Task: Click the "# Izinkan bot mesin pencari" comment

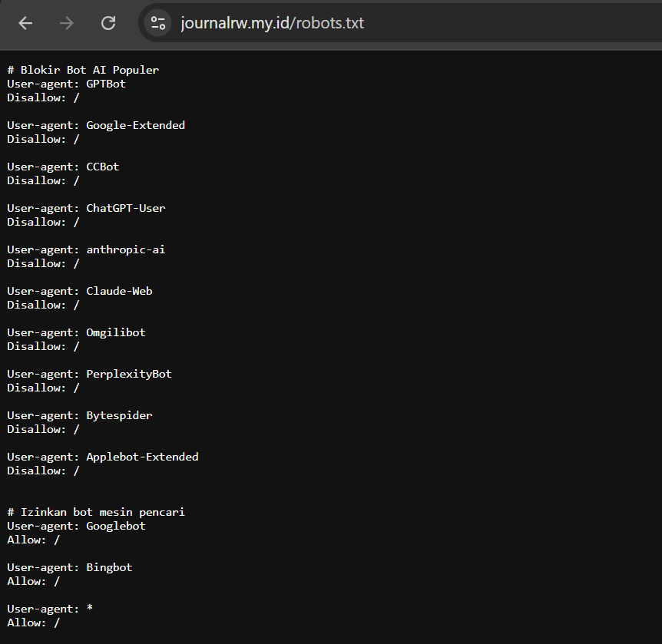Action: click(x=96, y=512)
